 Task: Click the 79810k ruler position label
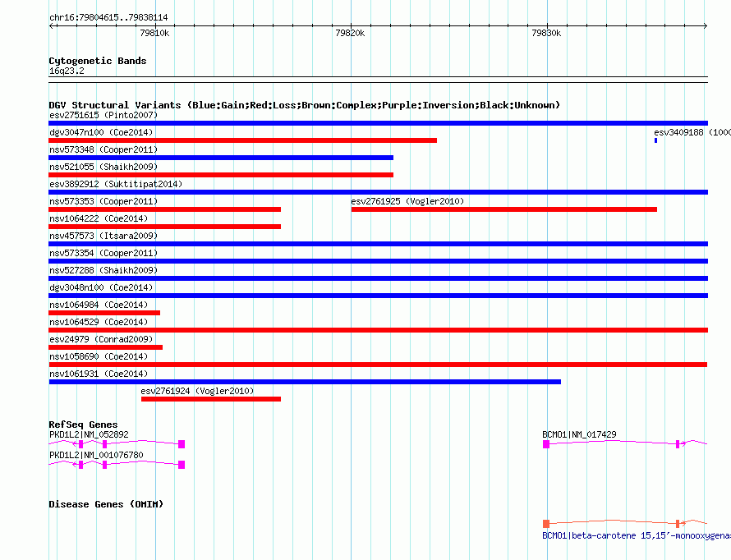coord(154,33)
